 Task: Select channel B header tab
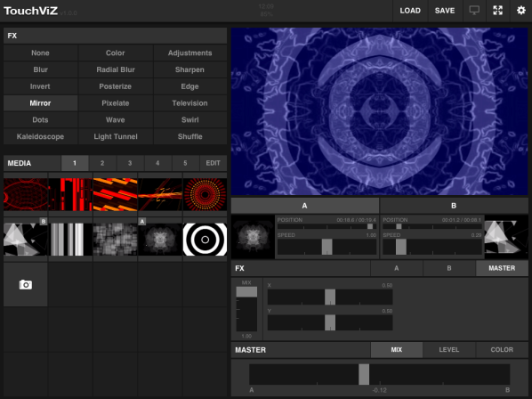point(454,206)
